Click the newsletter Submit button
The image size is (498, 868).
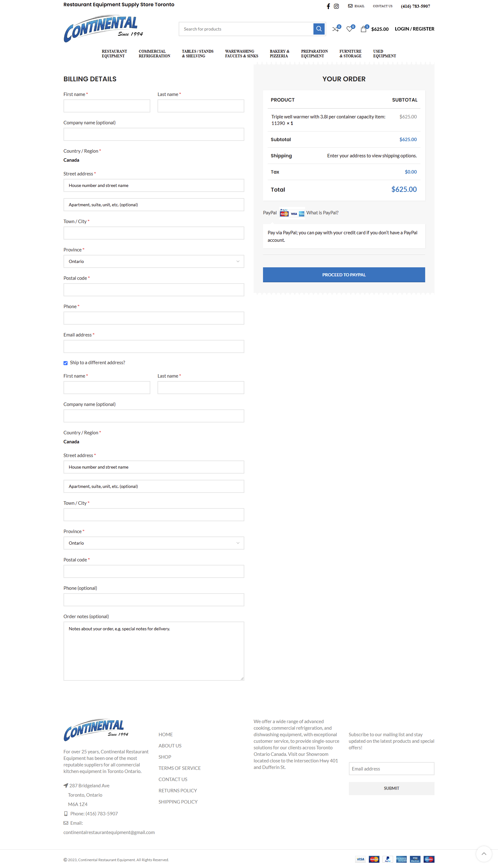point(391,788)
